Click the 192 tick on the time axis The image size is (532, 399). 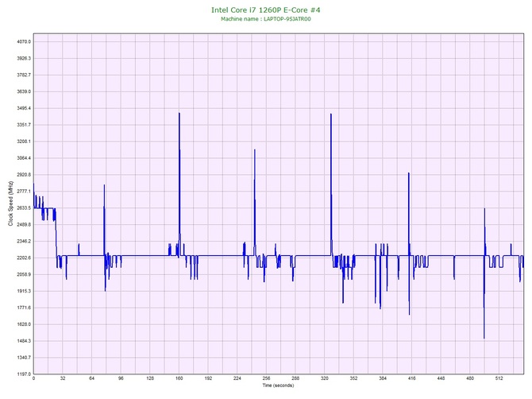click(208, 378)
